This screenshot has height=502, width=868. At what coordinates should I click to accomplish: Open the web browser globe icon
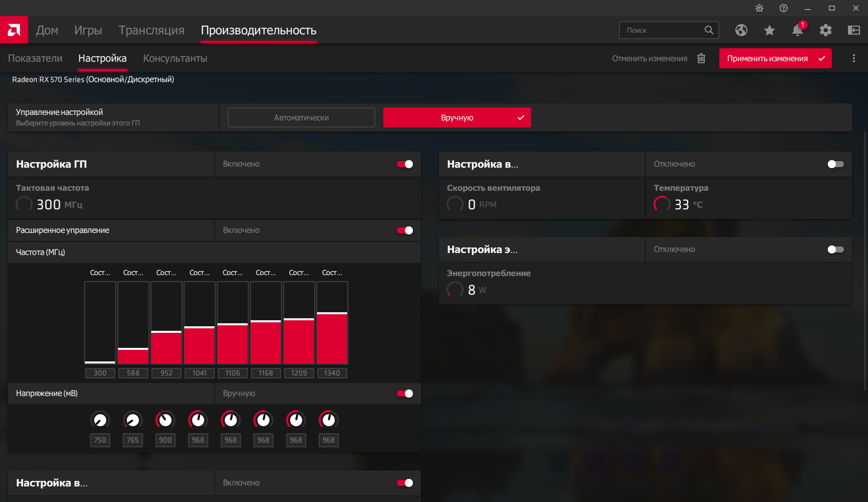(x=741, y=30)
